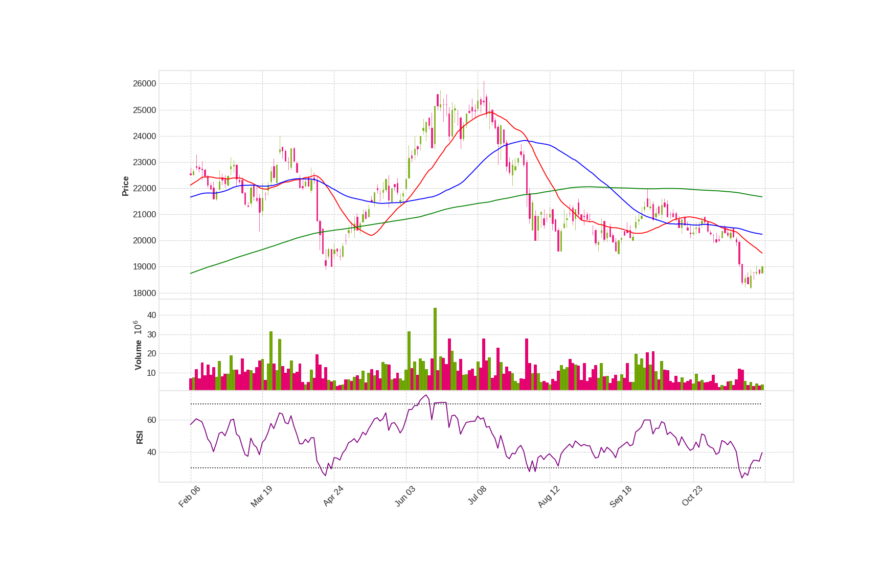Screen dimensions: 882x588
Task: Click the 22000 price axis label
Action: (x=144, y=188)
